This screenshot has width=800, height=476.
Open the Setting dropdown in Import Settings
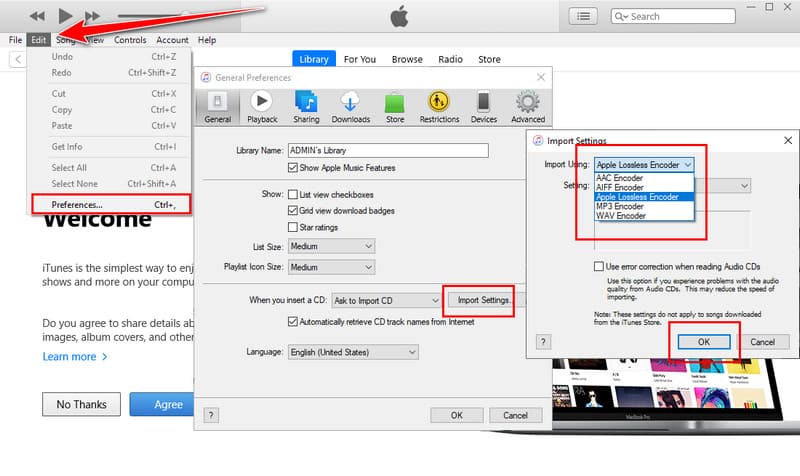[722, 186]
